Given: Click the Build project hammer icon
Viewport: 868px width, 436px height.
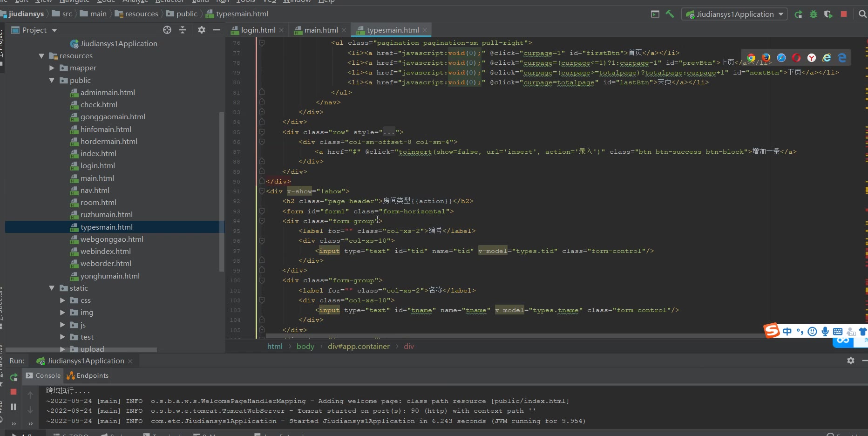Looking at the screenshot, I should (670, 14).
